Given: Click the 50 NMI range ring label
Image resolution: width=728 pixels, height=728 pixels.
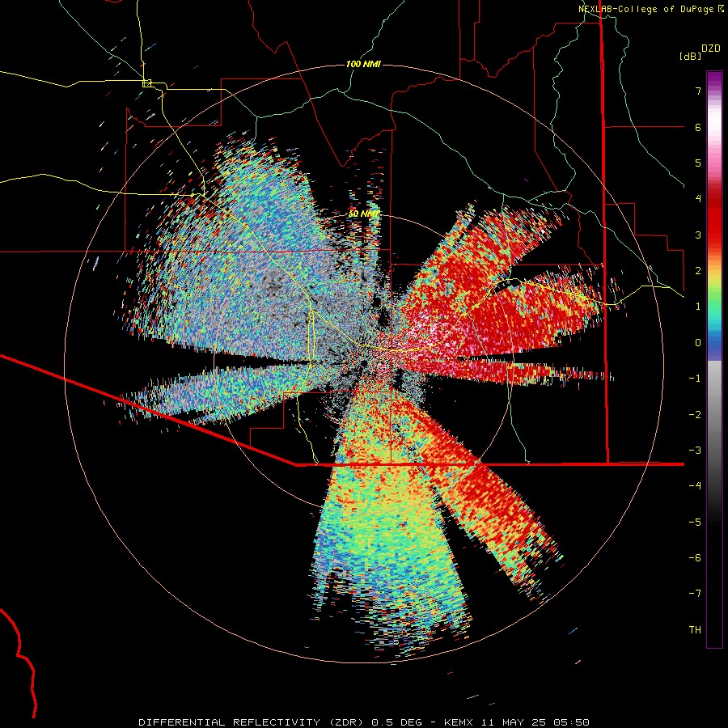Looking at the screenshot, I should click(x=363, y=214).
